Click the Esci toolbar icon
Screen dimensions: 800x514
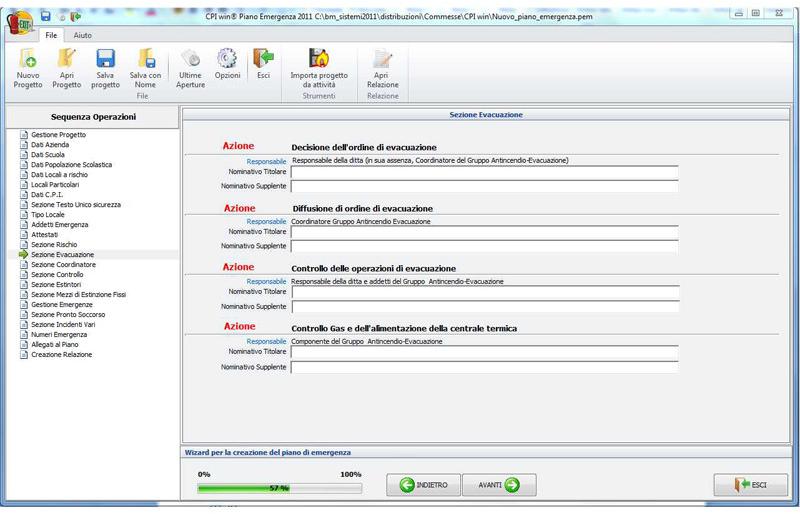[263, 62]
